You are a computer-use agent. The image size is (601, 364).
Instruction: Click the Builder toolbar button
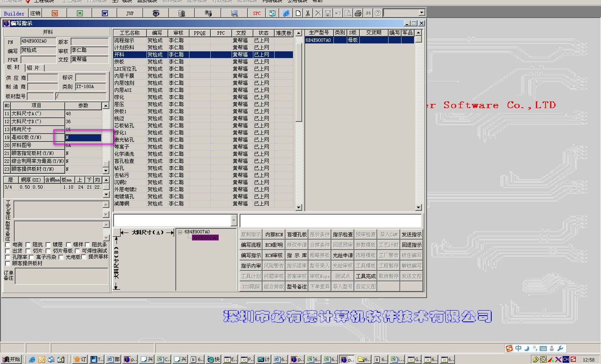tap(14, 13)
